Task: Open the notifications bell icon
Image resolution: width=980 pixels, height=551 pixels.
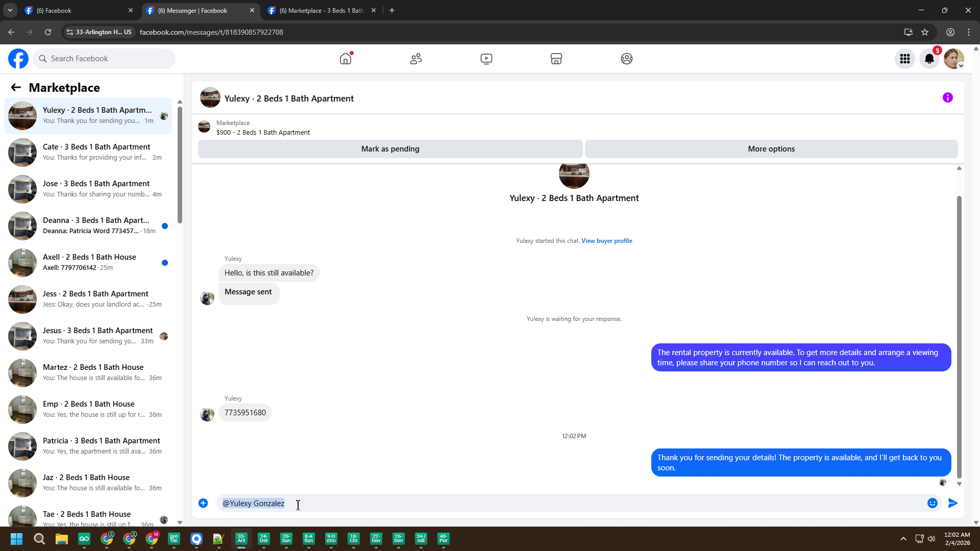Action: [x=929, y=59]
